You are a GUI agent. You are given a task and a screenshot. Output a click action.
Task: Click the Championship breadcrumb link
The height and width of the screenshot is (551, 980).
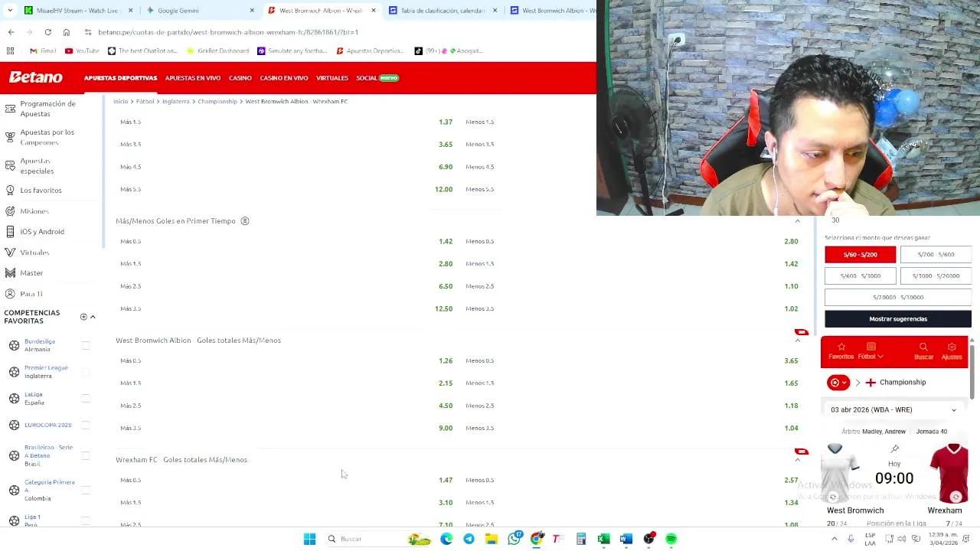pos(217,101)
